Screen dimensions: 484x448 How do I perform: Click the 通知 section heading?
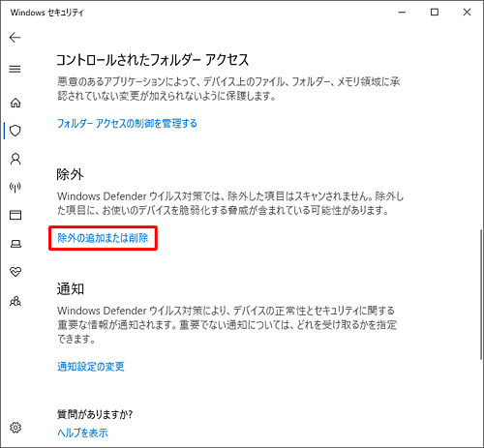coord(71,288)
